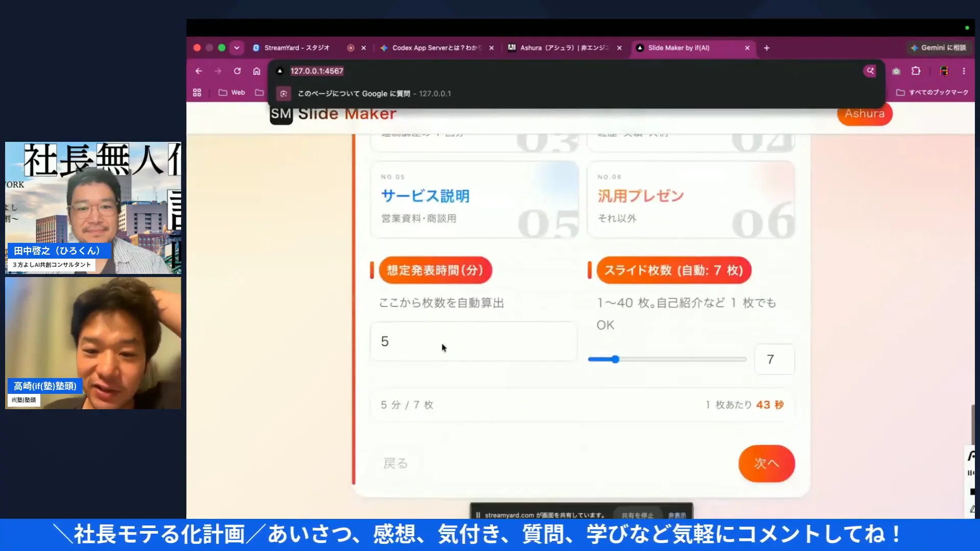Screen dimensions: 980x551
Task: Open the apps grid icon in bookmarks bar
Action: coord(197,92)
